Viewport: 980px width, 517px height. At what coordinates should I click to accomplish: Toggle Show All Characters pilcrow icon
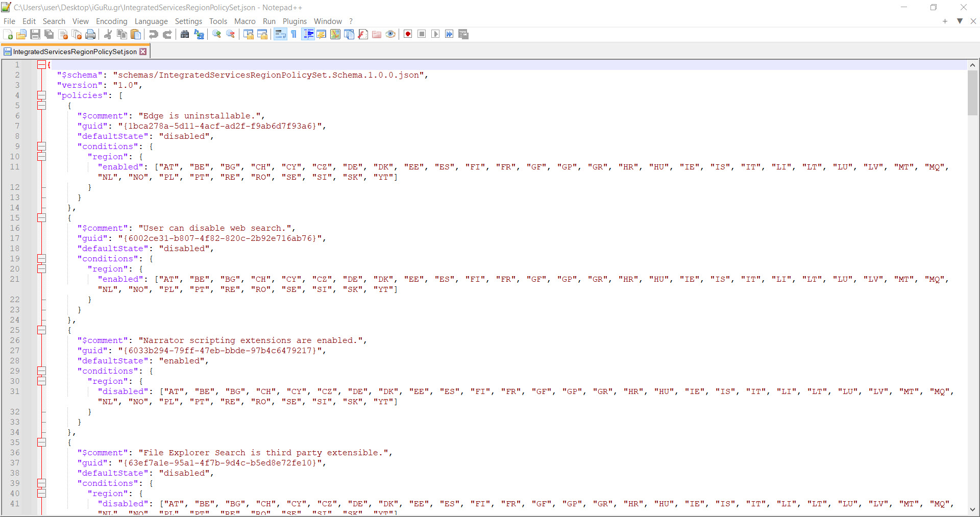(x=294, y=34)
